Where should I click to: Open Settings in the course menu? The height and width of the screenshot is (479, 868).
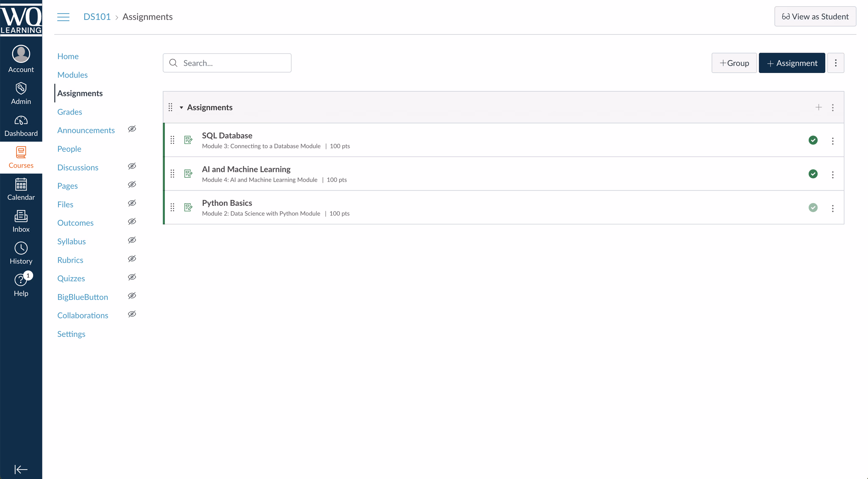pos(71,334)
